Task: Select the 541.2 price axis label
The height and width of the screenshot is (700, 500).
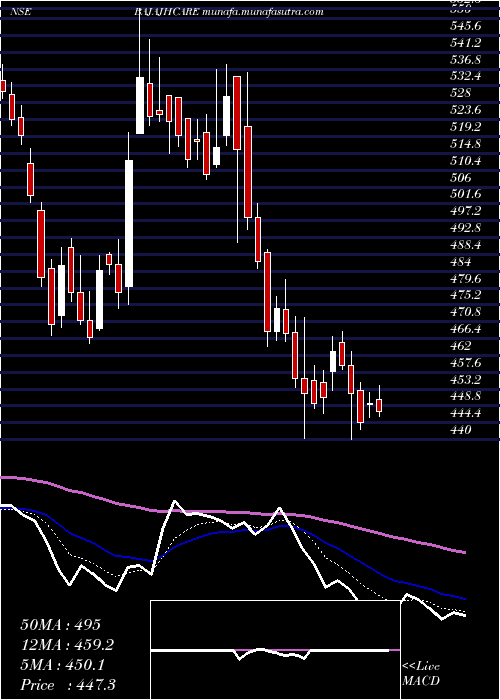Action: 465,43
